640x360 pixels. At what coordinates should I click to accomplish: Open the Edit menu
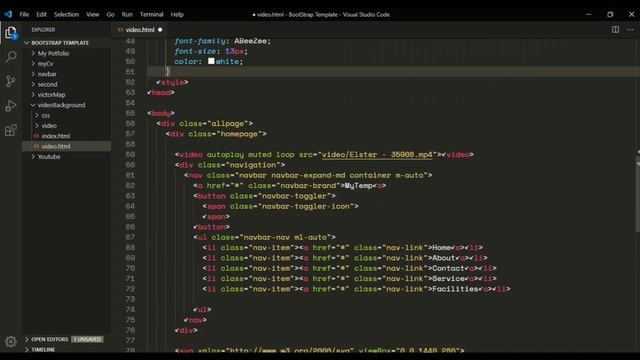(41, 14)
